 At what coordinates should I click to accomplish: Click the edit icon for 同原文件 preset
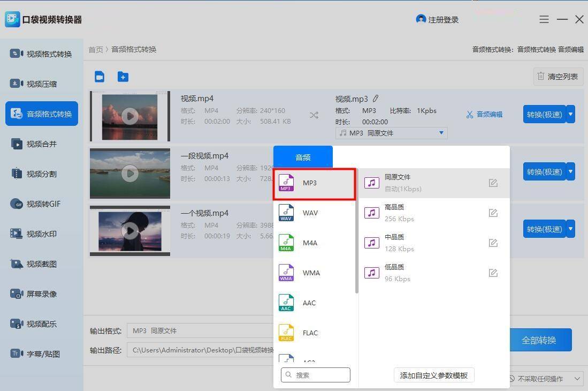click(x=493, y=183)
